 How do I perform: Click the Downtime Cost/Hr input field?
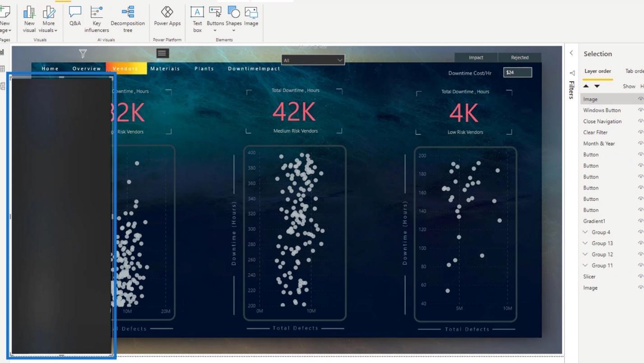coord(518,73)
